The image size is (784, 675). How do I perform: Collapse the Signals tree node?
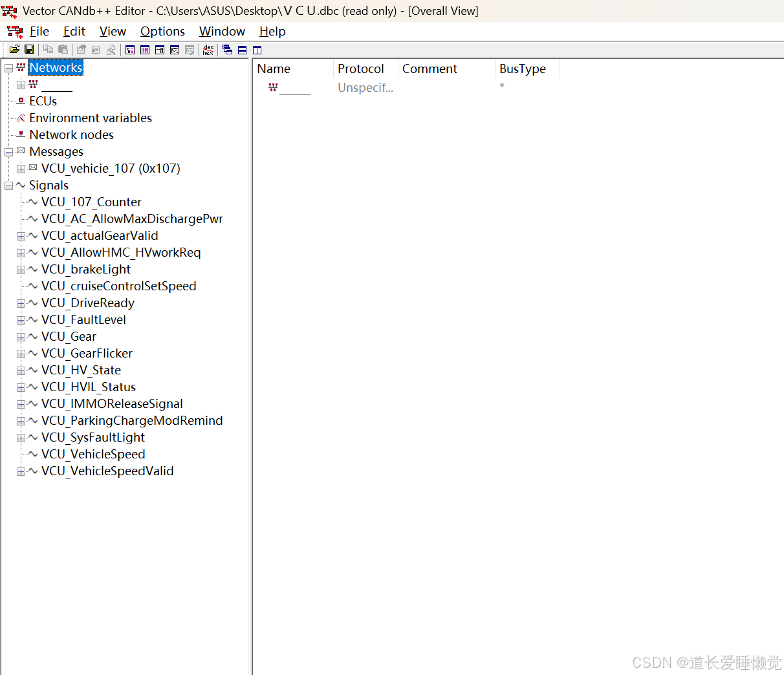[x=9, y=186]
